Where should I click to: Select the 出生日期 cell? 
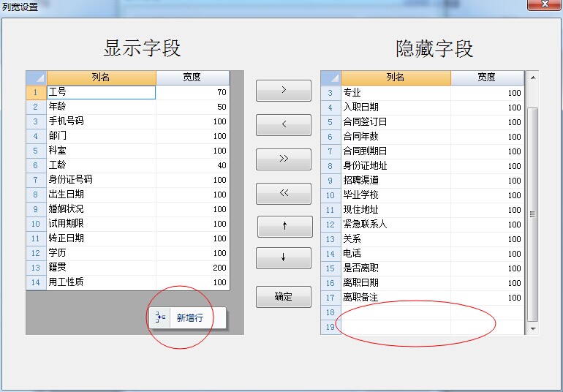[101, 195]
